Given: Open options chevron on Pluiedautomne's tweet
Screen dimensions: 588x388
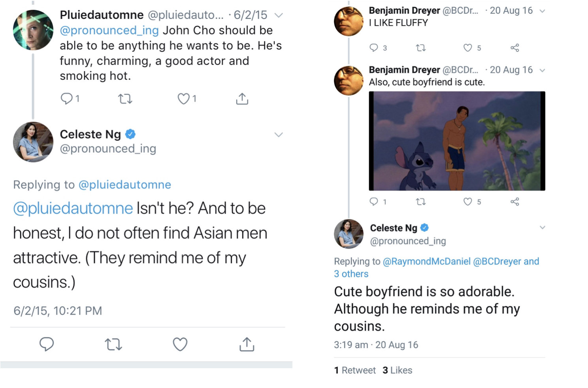Looking at the screenshot, I should pyautogui.click(x=279, y=15).
